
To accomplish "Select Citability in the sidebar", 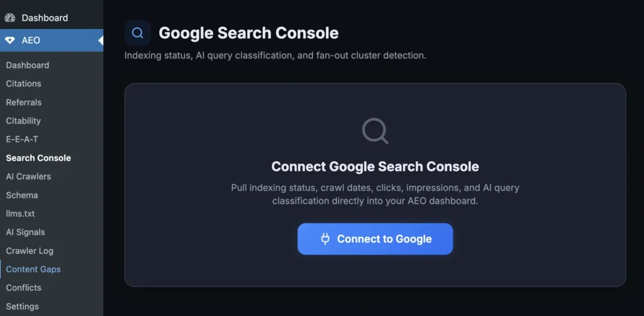I will 23,121.
